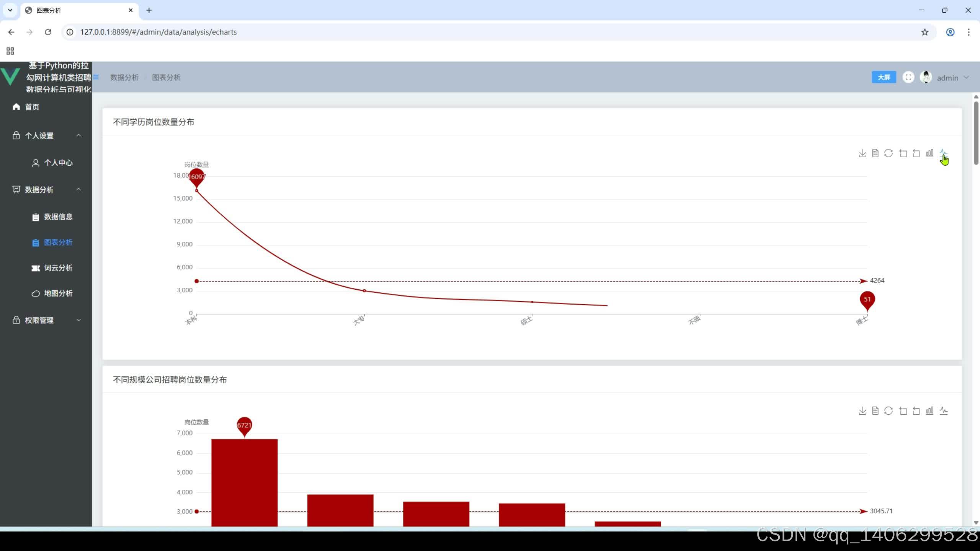Click the 本科 axis label

191,320
